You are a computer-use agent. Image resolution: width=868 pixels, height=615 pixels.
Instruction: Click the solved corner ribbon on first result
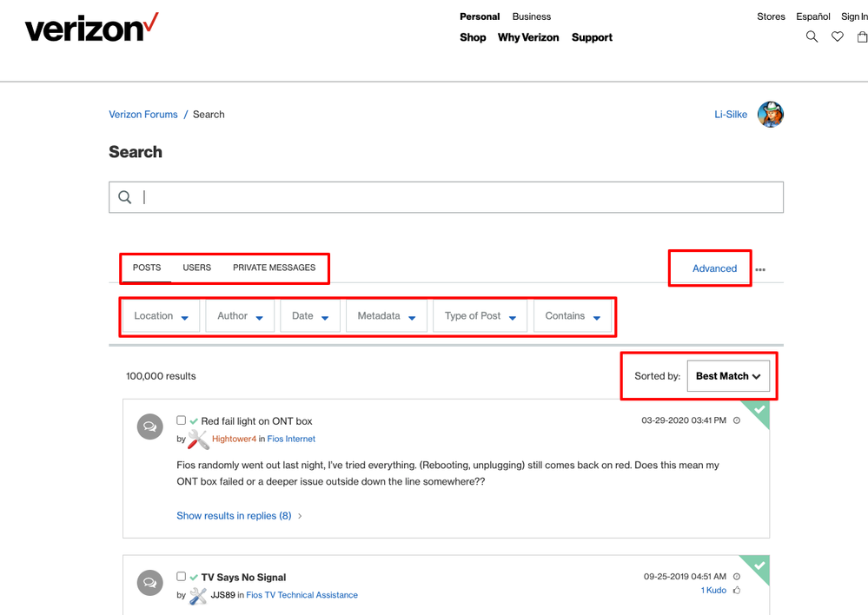[x=758, y=411]
